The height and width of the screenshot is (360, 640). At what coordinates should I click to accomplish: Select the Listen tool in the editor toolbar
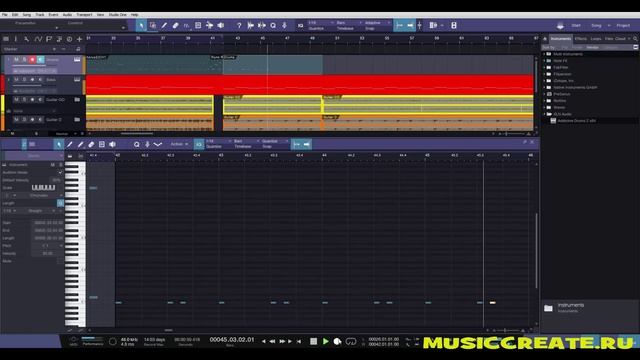point(112,144)
